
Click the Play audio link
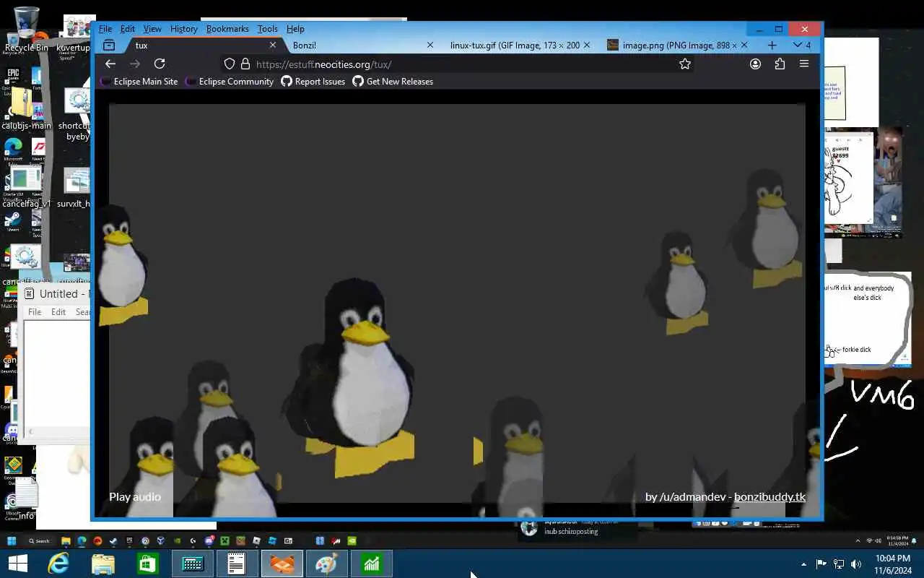coord(135,496)
